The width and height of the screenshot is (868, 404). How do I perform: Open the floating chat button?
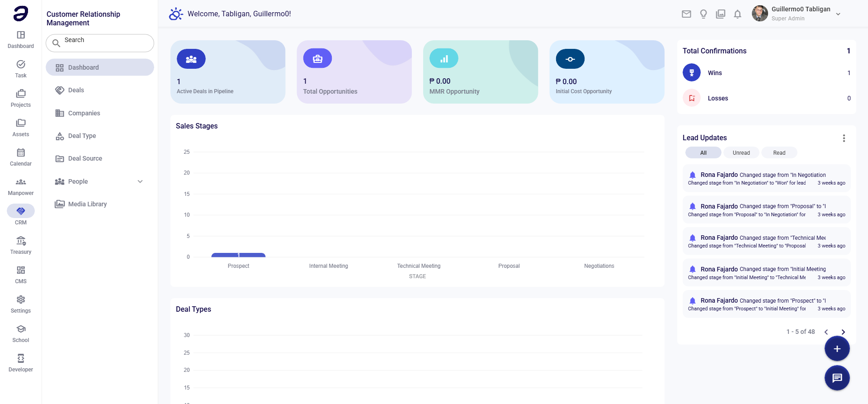coord(837,378)
